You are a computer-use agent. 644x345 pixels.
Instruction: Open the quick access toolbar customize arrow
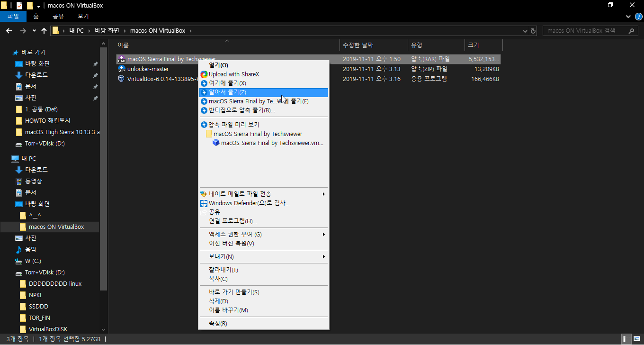(x=38, y=6)
